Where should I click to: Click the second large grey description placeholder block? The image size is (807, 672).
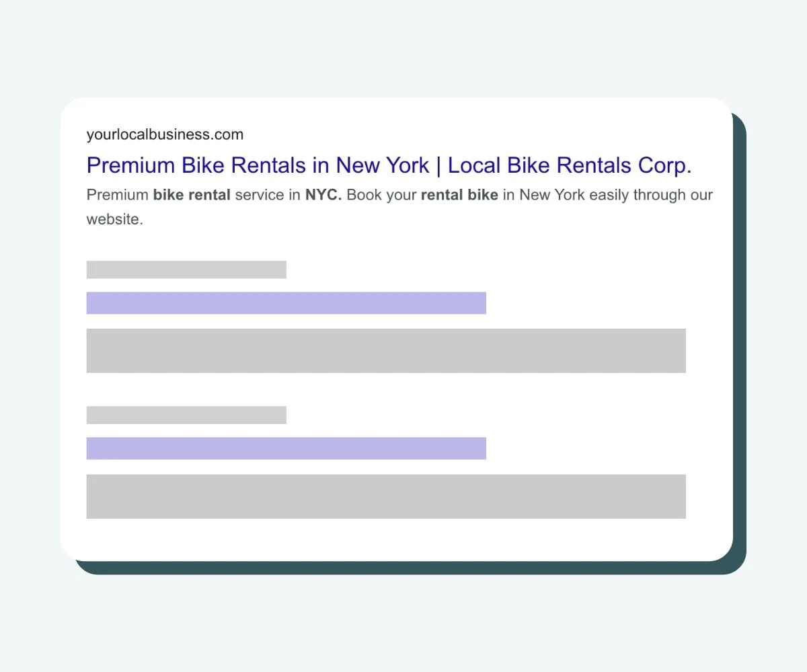(x=386, y=497)
